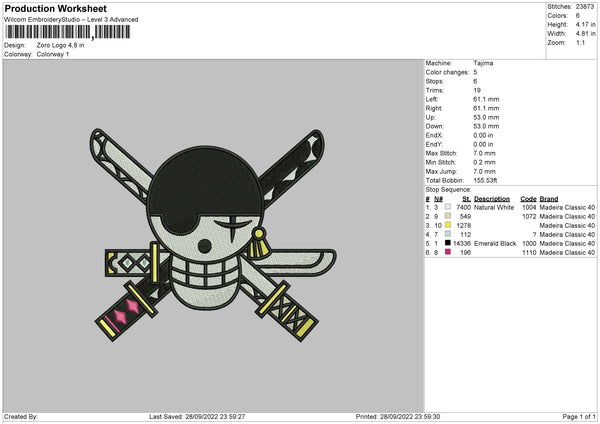Image resolution: width=600 pixels, height=424 pixels.
Task: Click 'Last Saved: 28/09/2022 23:59:27' text
Action: point(197,416)
